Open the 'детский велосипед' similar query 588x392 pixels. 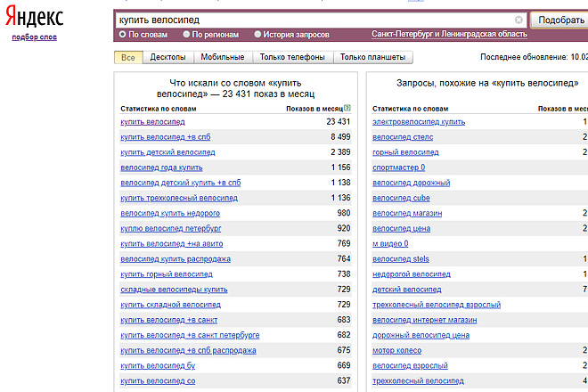tap(407, 290)
